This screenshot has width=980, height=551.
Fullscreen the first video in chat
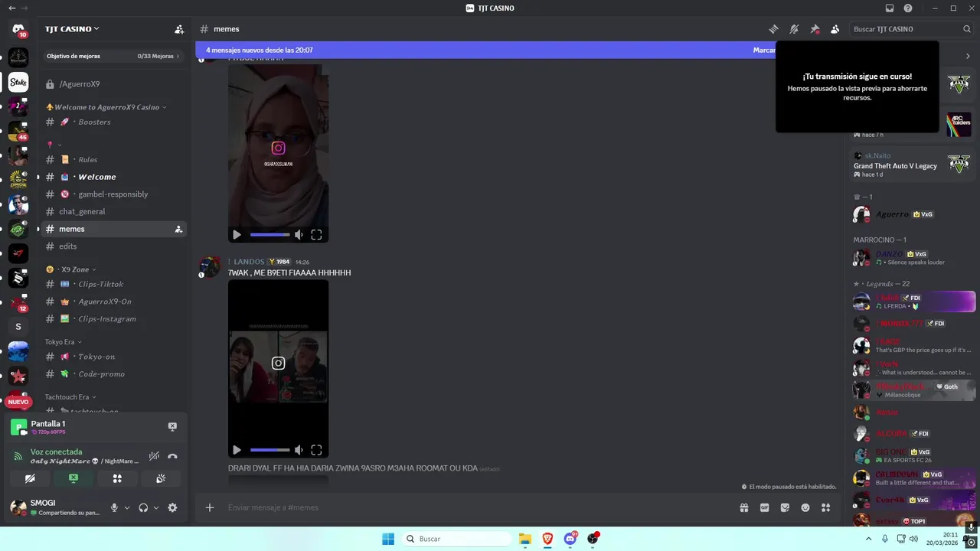(x=316, y=235)
